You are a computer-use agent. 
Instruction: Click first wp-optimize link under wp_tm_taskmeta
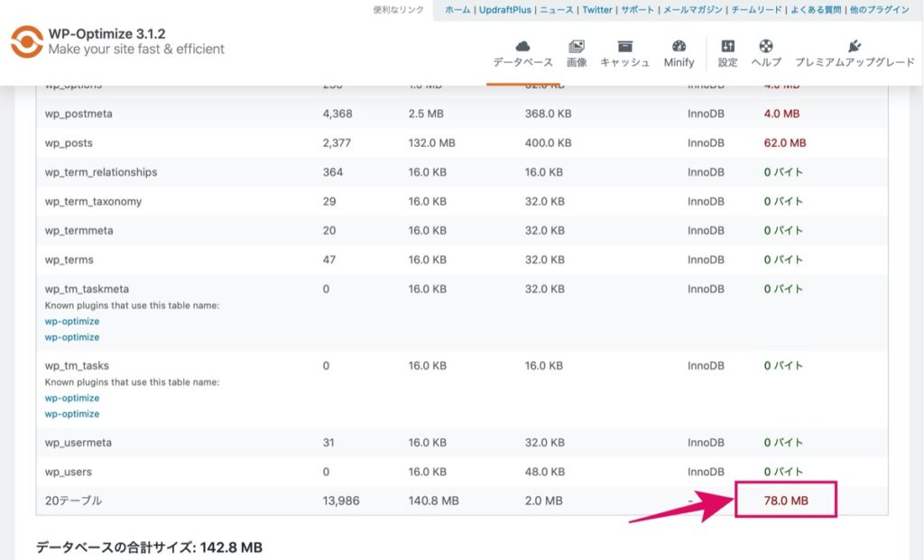coord(72,322)
